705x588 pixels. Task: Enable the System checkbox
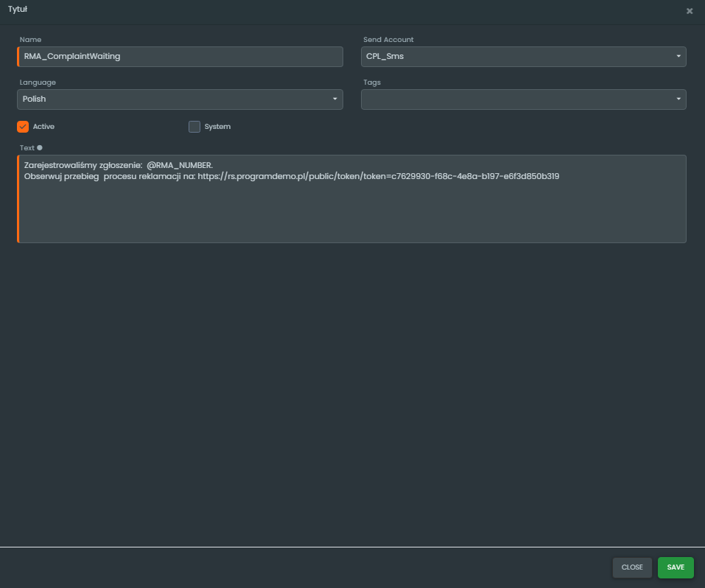pyautogui.click(x=194, y=127)
